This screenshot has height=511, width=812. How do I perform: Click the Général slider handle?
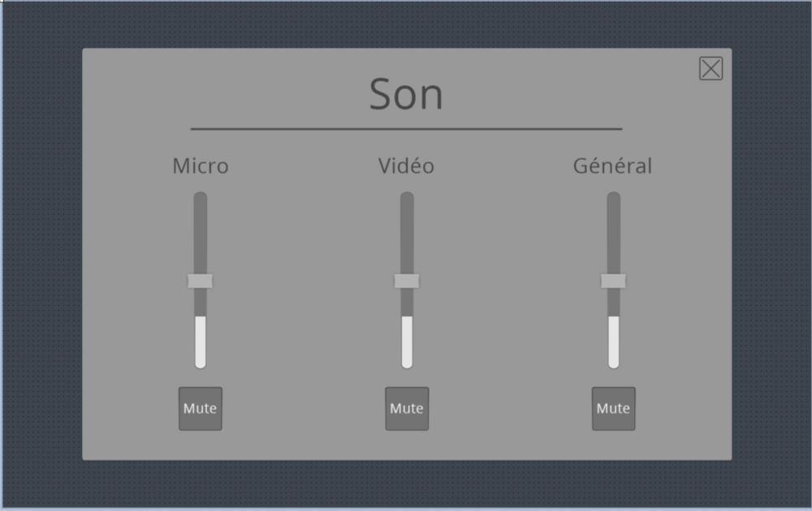(x=613, y=281)
